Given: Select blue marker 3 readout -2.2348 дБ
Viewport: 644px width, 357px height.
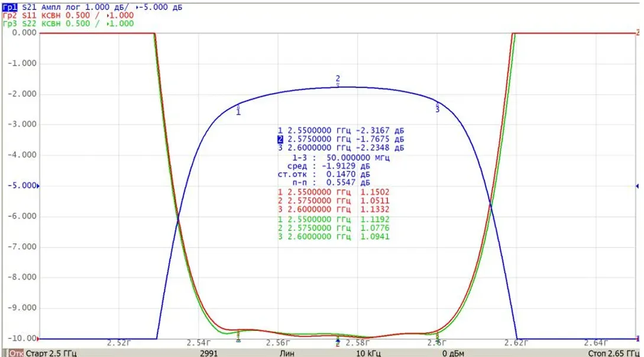Looking at the screenshot, I should (x=341, y=148).
